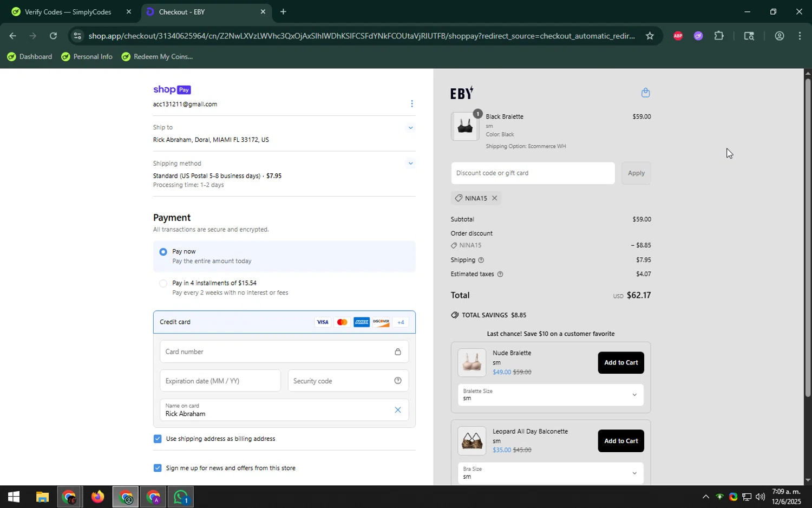The width and height of the screenshot is (812, 508).
Task: Open the Redeem My Coins bookmark
Action: 157,57
